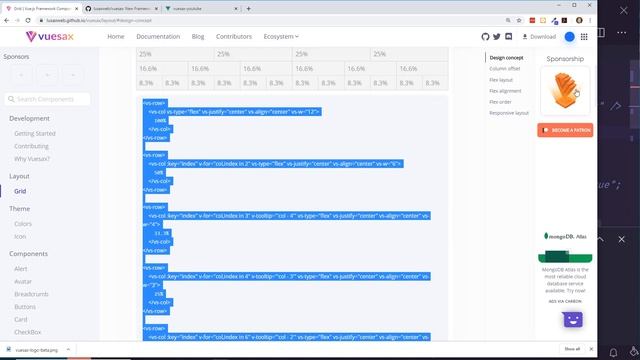The width and height of the screenshot is (640, 360).
Task: Open Card component page
Action: [x=20, y=319]
